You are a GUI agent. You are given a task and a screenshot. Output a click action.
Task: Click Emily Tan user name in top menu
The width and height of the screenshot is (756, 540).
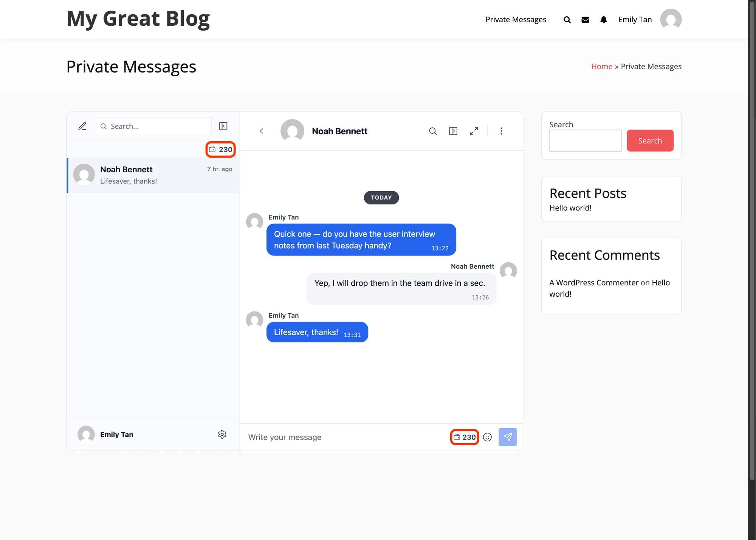(x=635, y=20)
